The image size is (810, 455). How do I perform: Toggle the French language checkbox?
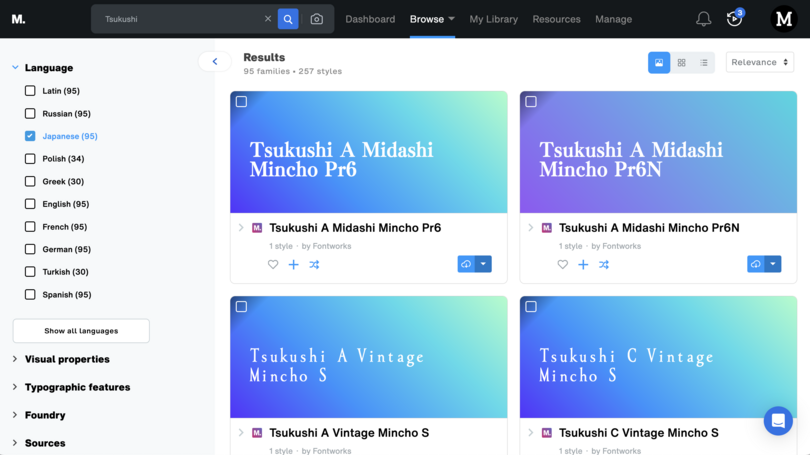(x=30, y=227)
